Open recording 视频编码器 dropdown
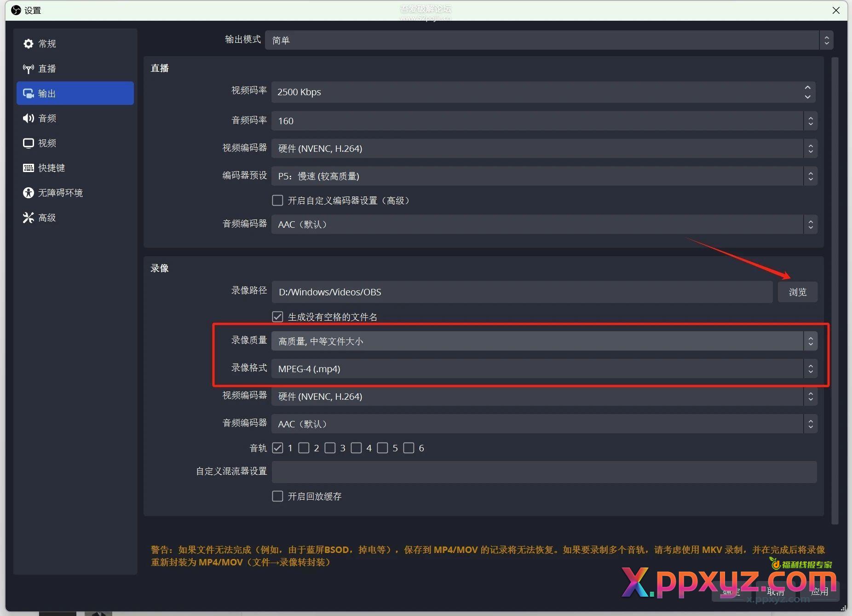 pos(544,397)
